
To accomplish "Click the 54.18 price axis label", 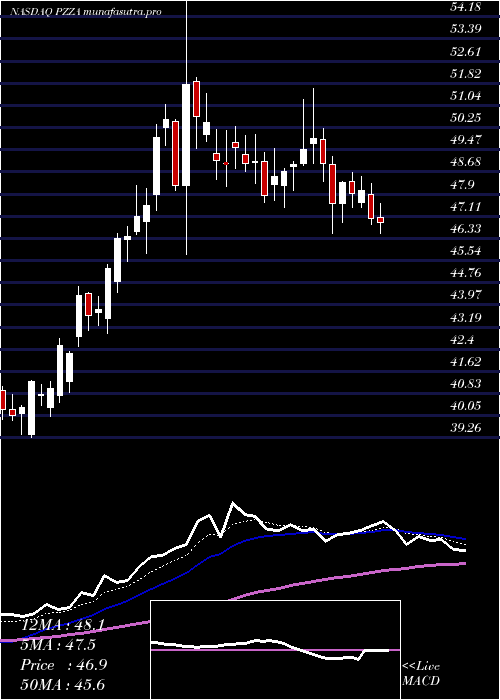I will [465, 7].
